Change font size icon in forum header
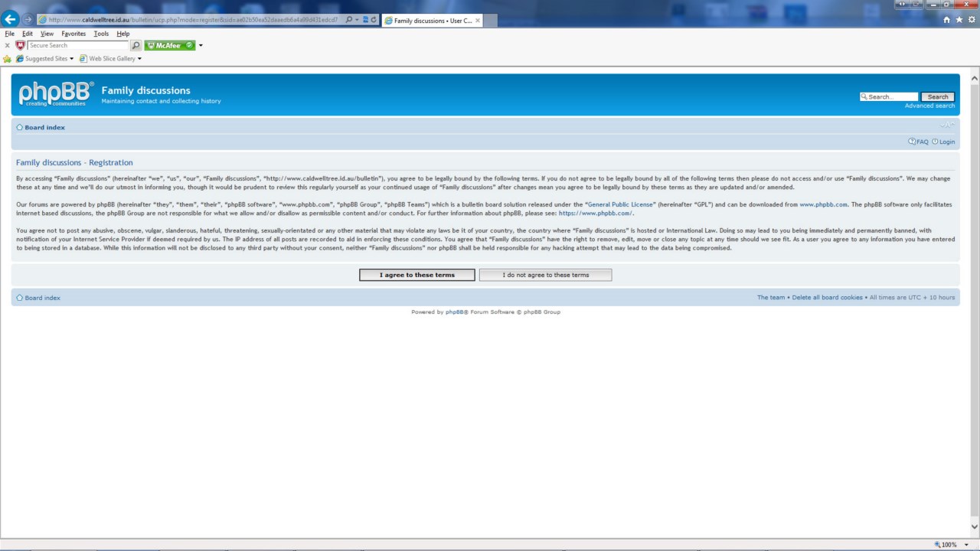The width and height of the screenshot is (980, 551). (948, 126)
